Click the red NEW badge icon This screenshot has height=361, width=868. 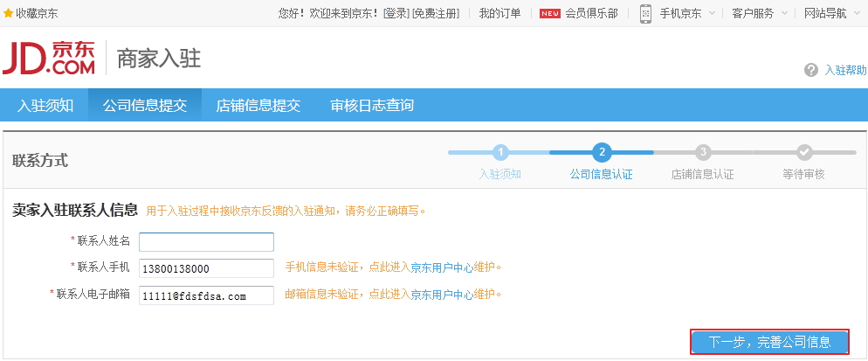(549, 13)
